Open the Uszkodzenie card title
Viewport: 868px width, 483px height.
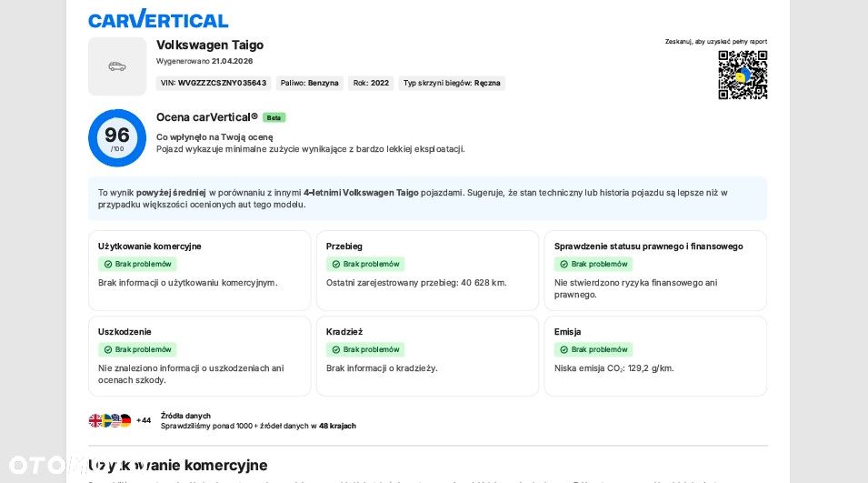pos(125,331)
